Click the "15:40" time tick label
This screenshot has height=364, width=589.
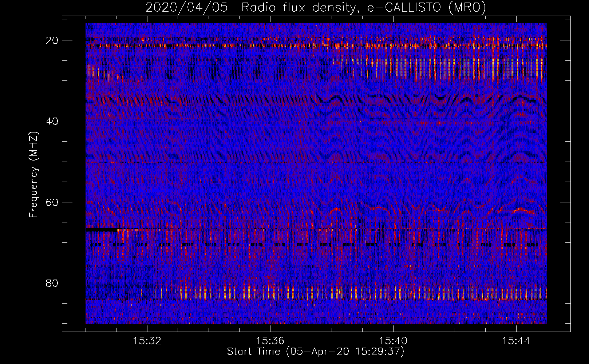[x=393, y=341]
